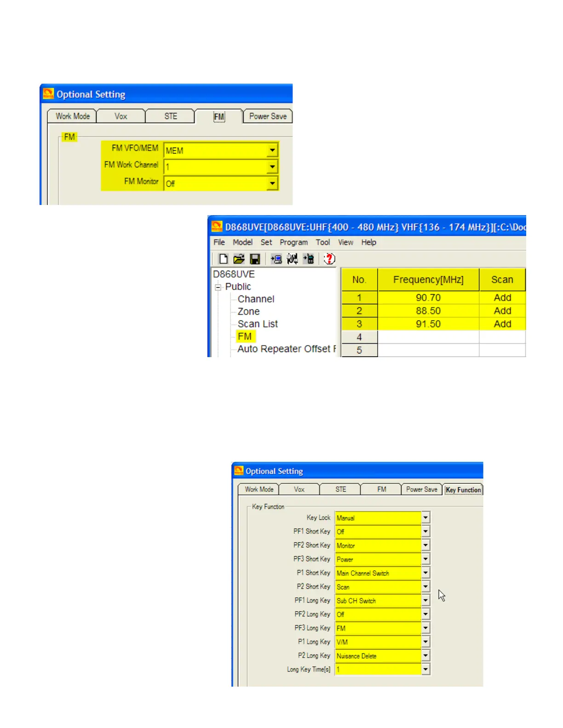Switch to Vox tab in top dialog
This screenshot has width=563, height=728.
[x=121, y=116]
